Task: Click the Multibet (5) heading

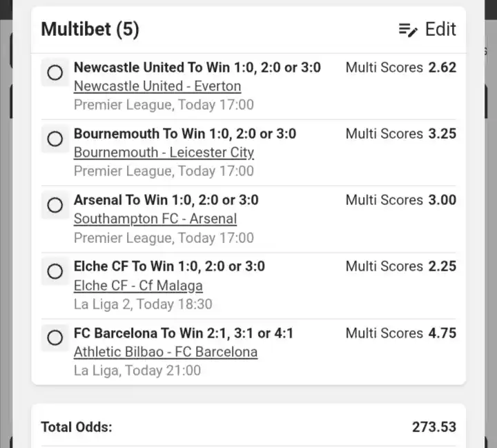Action: (90, 30)
